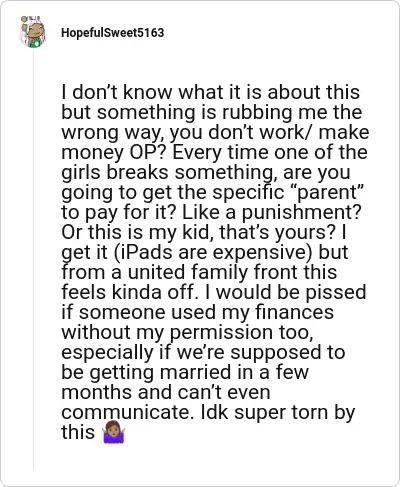Collapse the comment thread via vertical line
The width and height of the screenshot is (400, 487).
pos(33,258)
